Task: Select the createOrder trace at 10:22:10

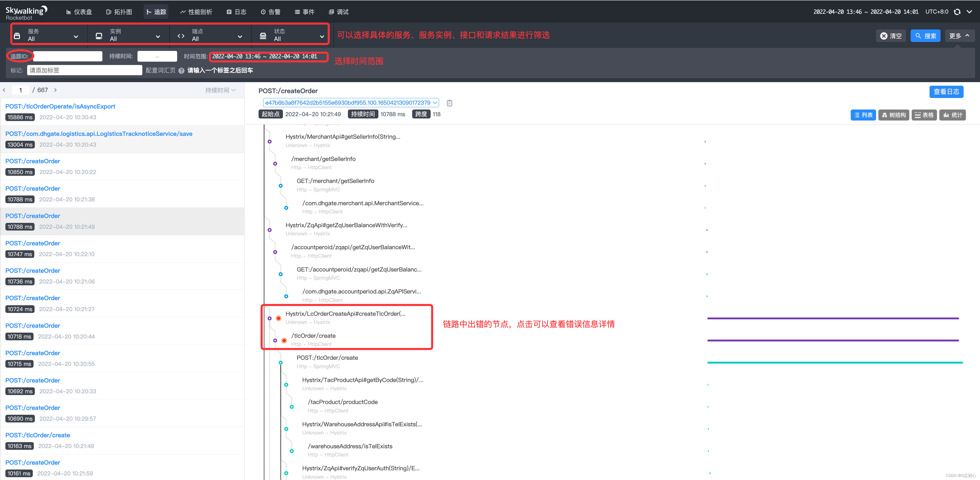Action: pos(122,249)
